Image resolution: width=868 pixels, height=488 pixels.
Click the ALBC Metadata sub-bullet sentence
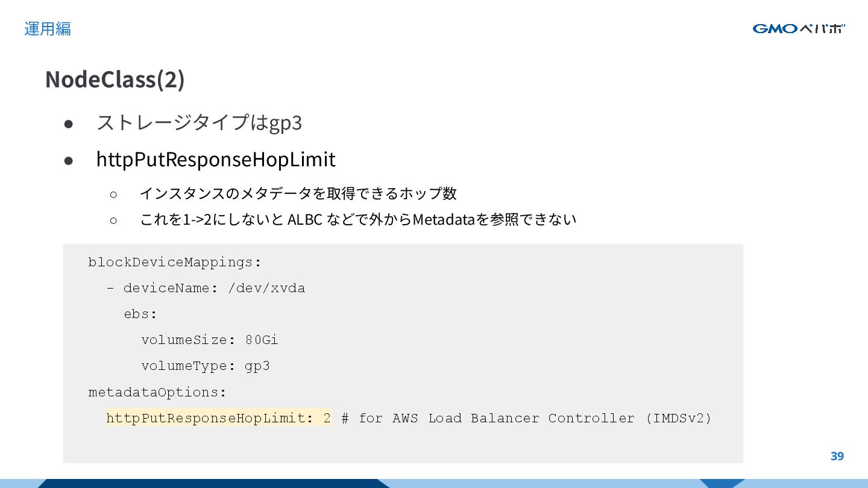(358, 219)
